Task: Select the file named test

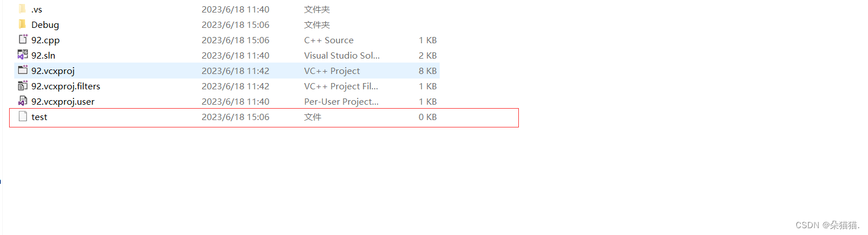Action: click(x=39, y=117)
